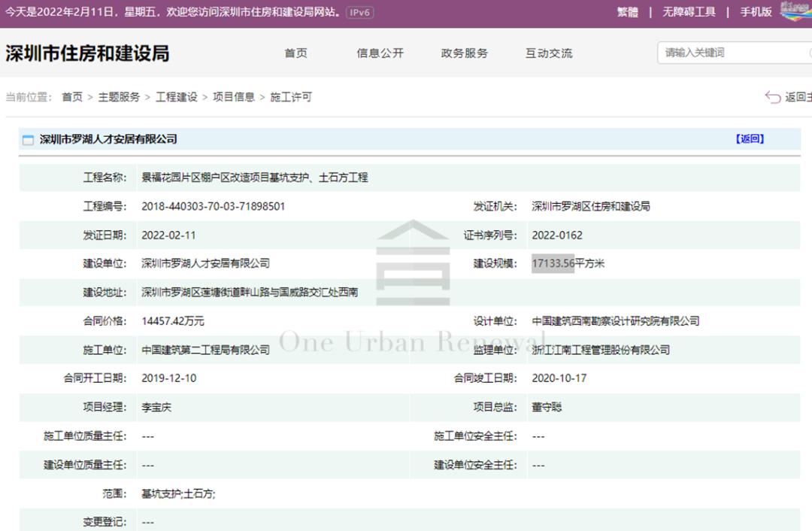
Task: Open the 首页 navigation menu item
Action: pos(295,53)
